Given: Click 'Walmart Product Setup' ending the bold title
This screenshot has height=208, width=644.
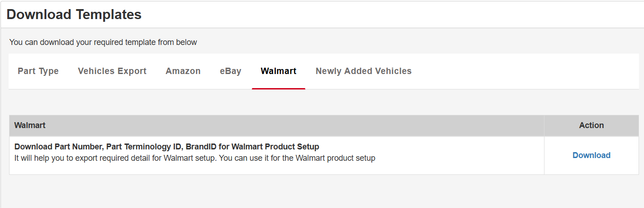Looking at the screenshot, I should click(275, 147).
